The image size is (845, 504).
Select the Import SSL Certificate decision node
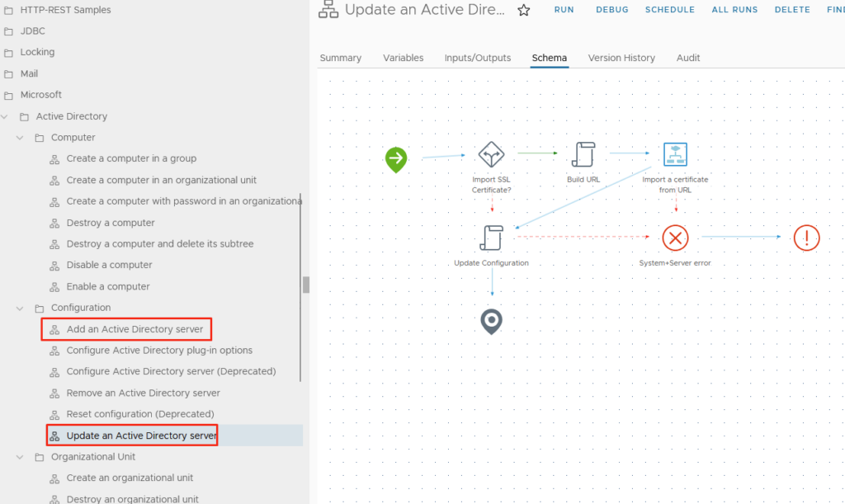coord(491,155)
